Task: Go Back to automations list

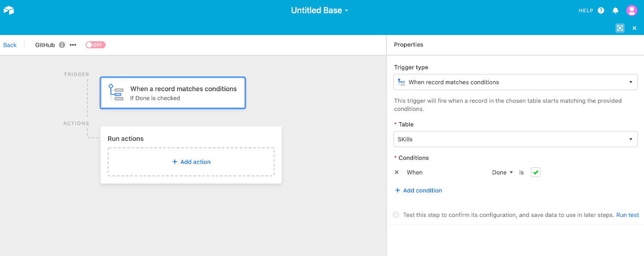Action: (10, 45)
